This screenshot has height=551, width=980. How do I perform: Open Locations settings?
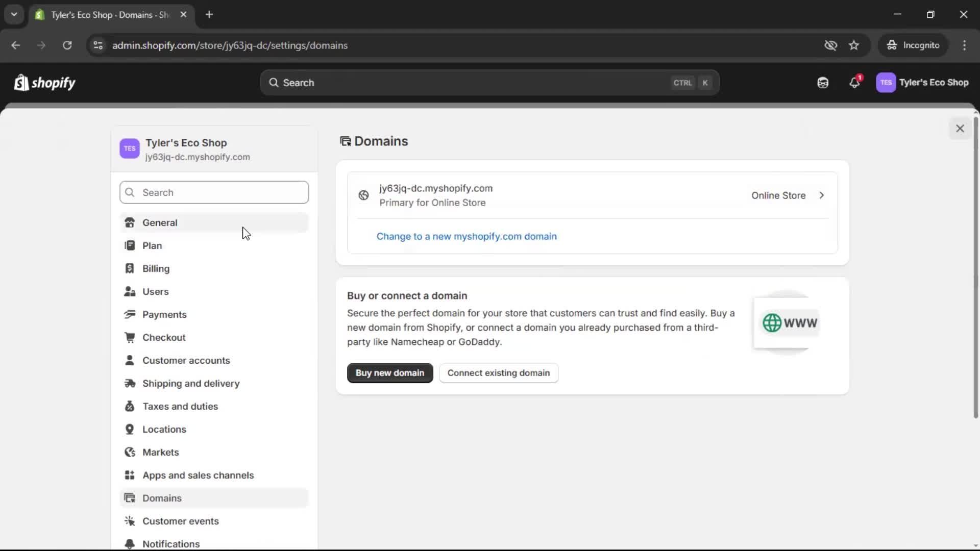(x=164, y=429)
